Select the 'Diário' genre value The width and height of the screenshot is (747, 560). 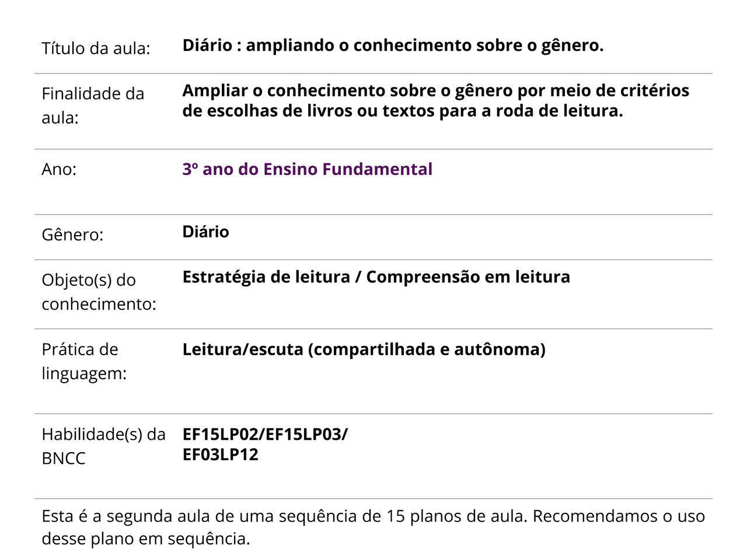tap(205, 232)
